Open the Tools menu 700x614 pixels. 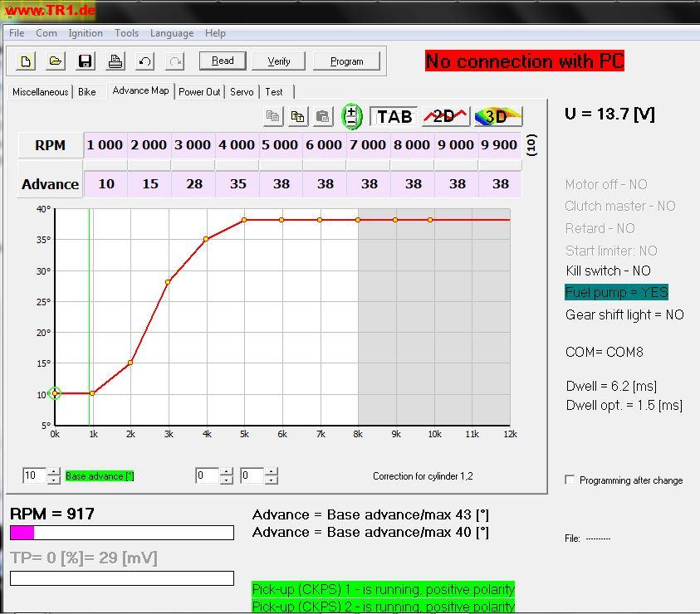tap(127, 33)
